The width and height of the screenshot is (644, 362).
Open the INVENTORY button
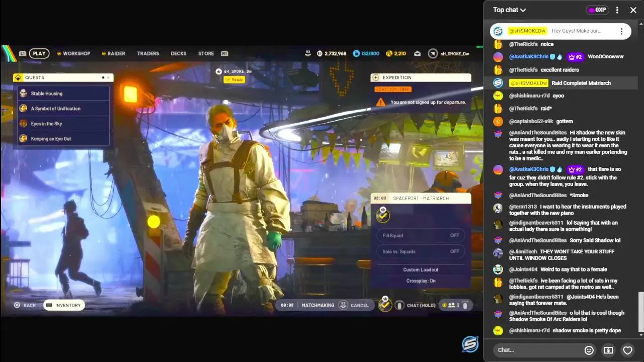click(x=64, y=305)
